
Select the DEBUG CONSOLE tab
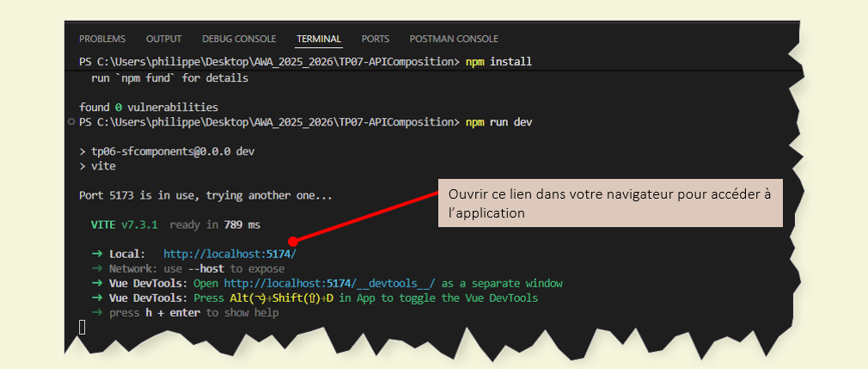click(239, 39)
